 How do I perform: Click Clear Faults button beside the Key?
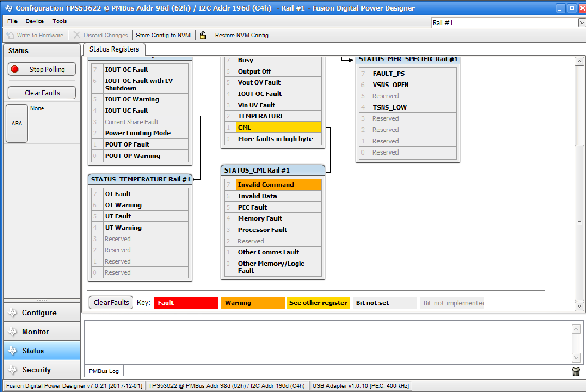tap(111, 302)
